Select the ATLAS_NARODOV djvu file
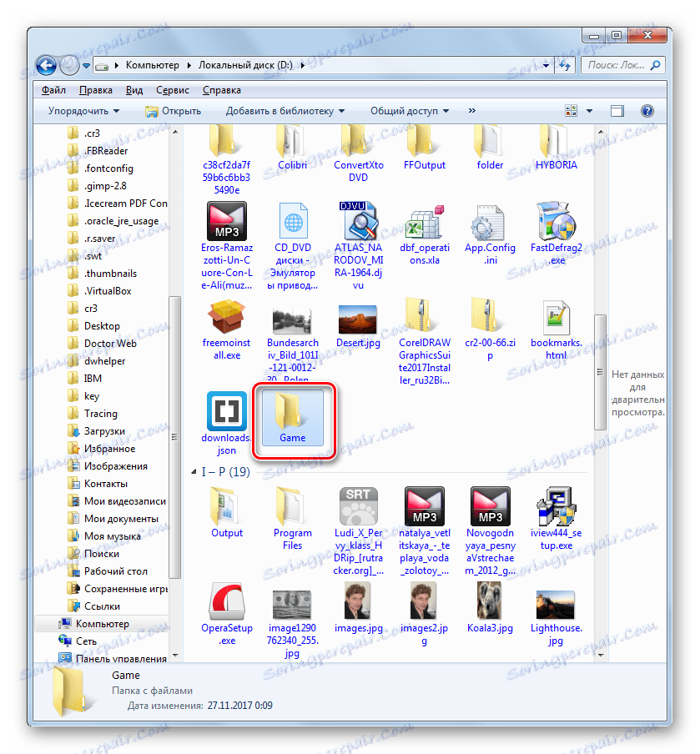The height and width of the screenshot is (754, 700). coord(359,246)
